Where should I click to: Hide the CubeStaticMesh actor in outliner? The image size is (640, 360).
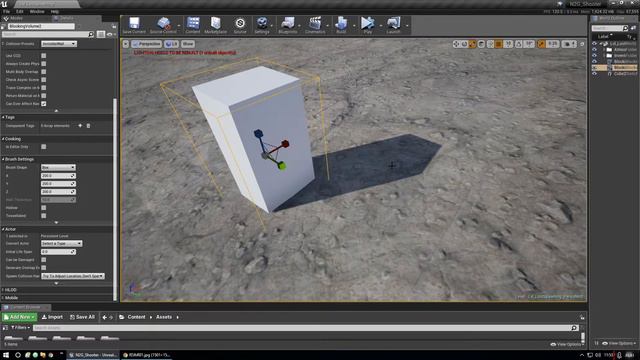point(594,73)
